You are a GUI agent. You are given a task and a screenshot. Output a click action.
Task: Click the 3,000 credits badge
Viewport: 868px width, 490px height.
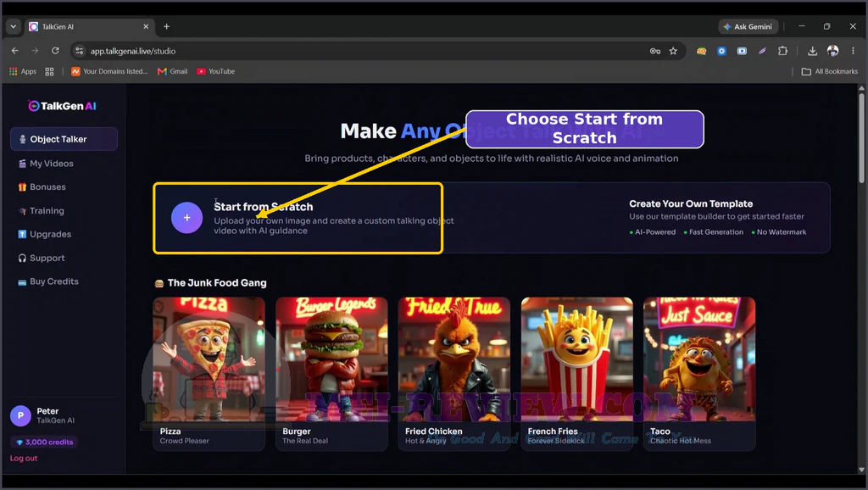[x=45, y=442]
